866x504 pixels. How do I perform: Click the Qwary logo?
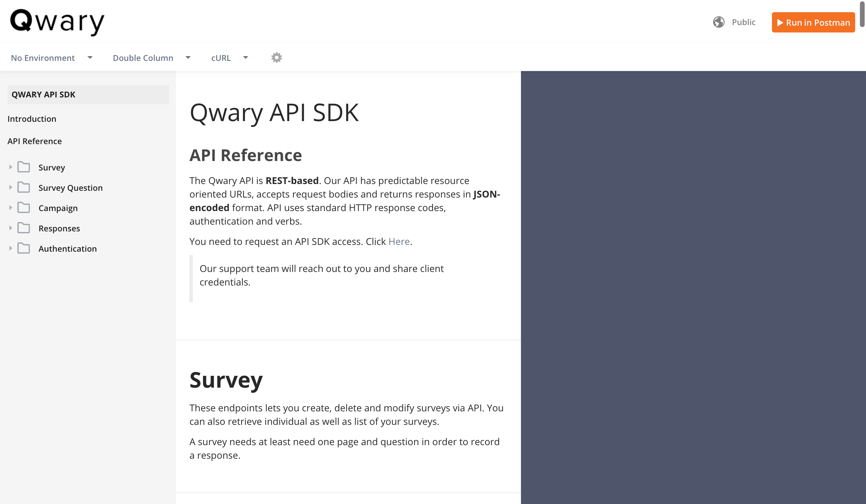[x=57, y=22]
